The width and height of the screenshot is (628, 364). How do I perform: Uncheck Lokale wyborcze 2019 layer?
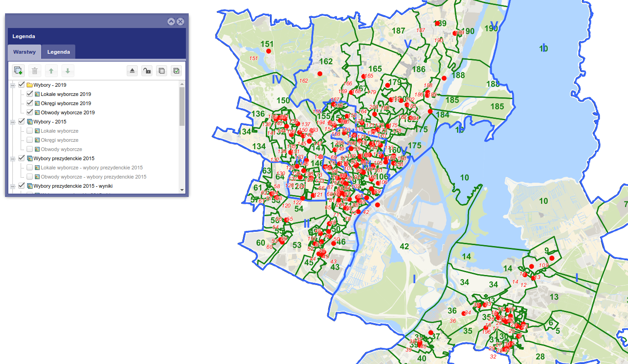click(x=30, y=94)
